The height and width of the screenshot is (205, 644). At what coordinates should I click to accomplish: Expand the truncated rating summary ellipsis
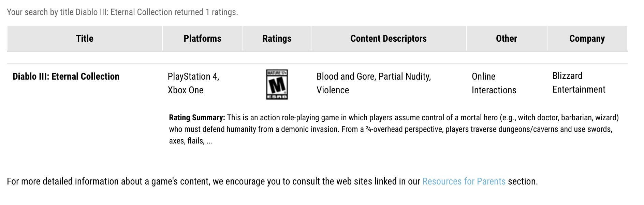click(x=209, y=141)
